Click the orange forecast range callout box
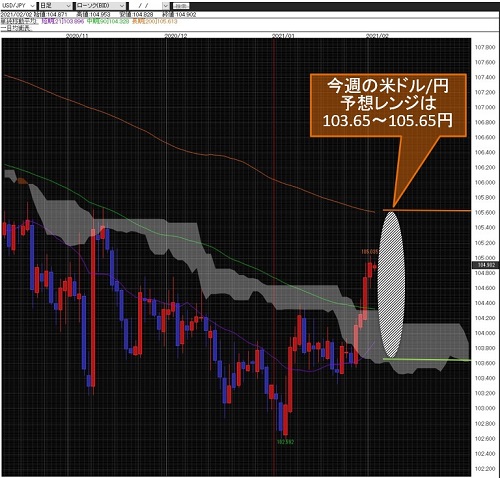Viewport: 500px width, 478px height. [x=388, y=105]
